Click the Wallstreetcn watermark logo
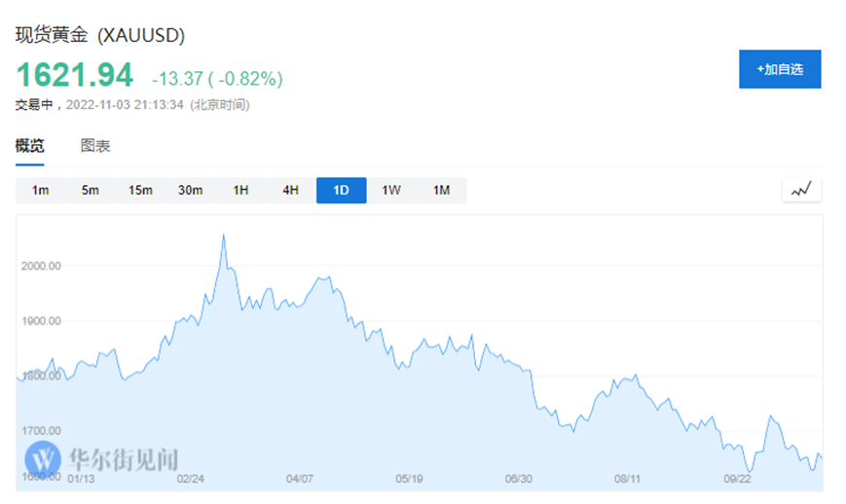Screen dimensions: 846x504 (x=103, y=457)
